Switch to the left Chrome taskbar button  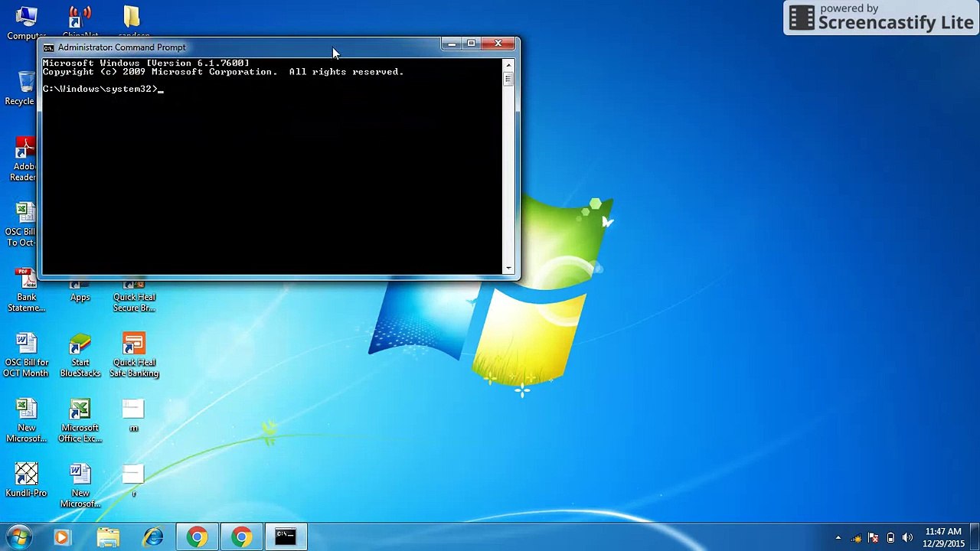pyautogui.click(x=198, y=537)
